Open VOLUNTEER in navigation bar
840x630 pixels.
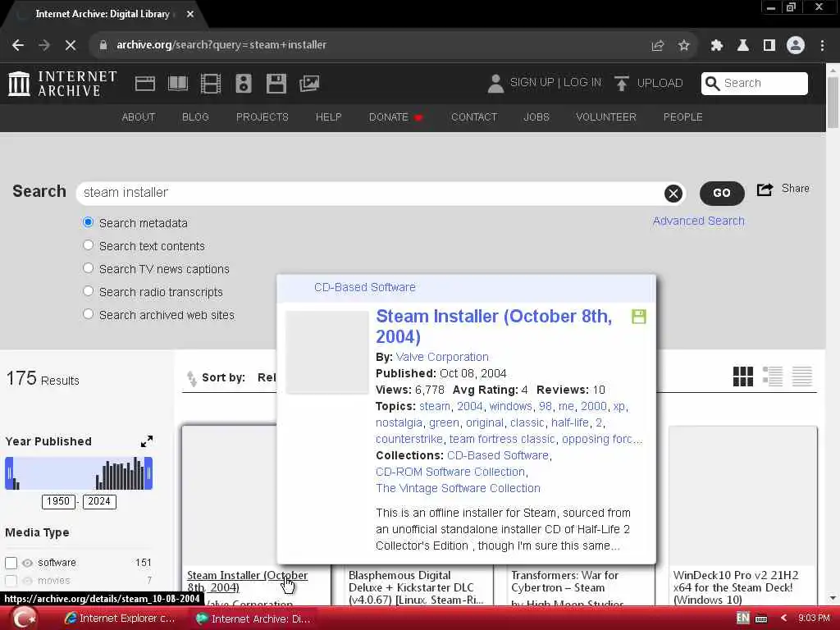(x=606, y=117)
